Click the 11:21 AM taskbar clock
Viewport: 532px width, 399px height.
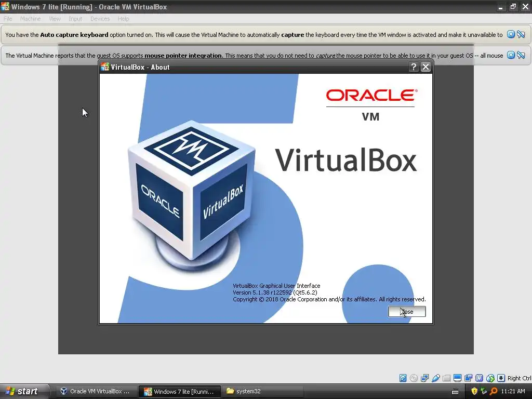[x=513, y=391]
